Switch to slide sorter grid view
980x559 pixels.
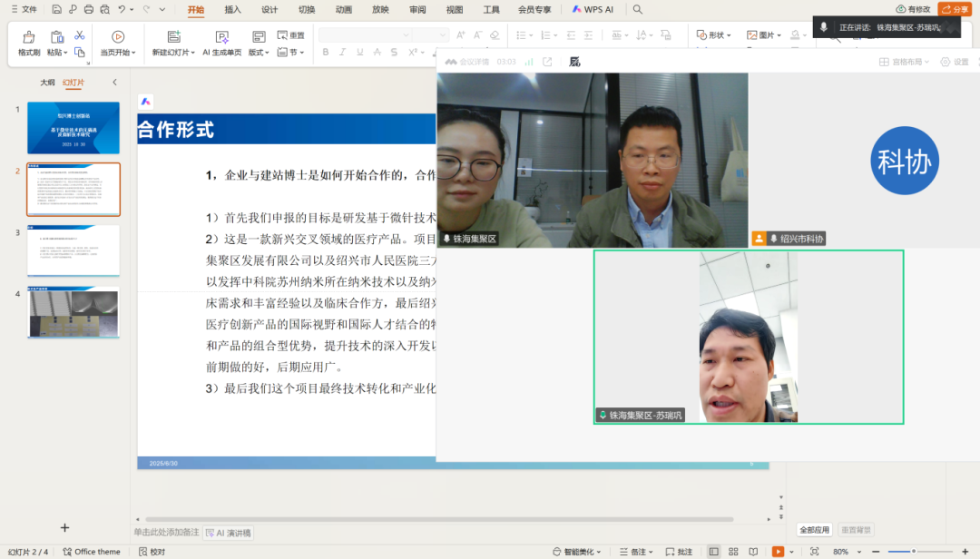pos(733,552)
